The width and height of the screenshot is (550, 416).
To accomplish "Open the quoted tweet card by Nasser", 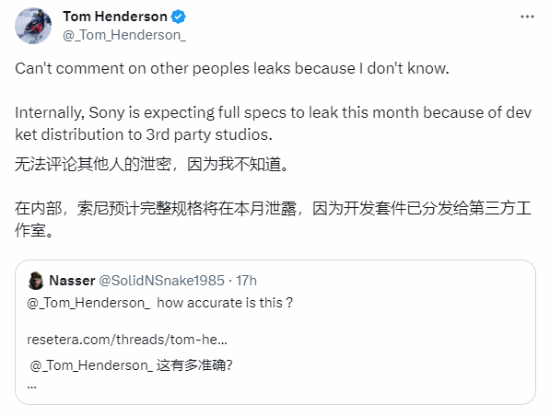I will pos(275,332).
